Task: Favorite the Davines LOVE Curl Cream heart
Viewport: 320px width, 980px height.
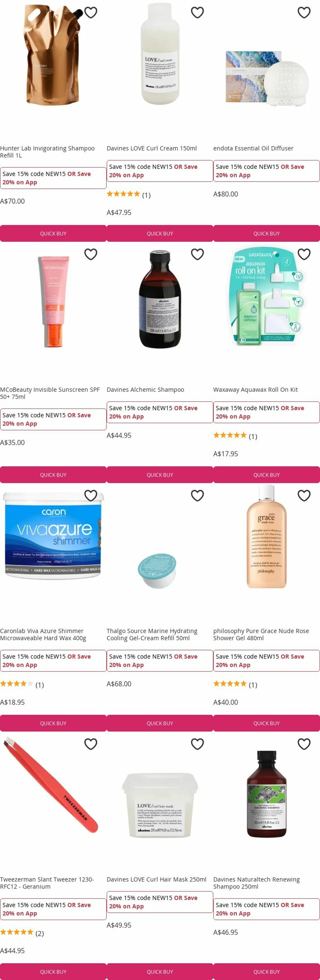Action: click(197, 12)
